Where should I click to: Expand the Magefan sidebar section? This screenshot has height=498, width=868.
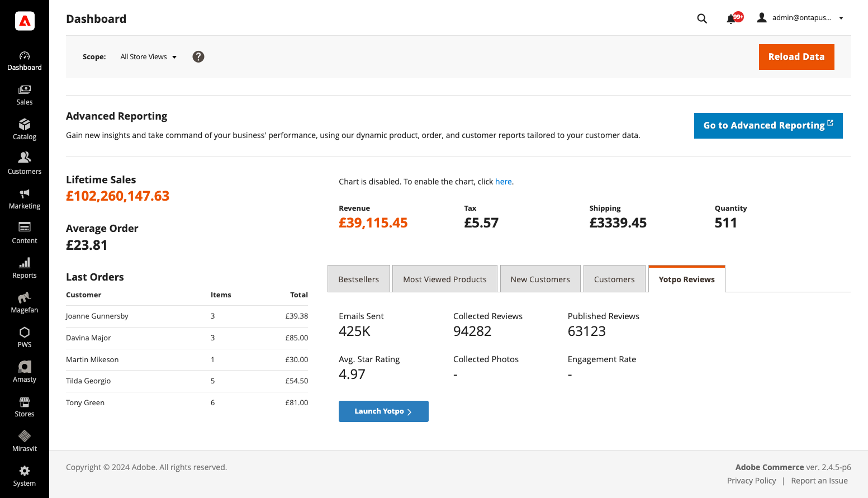(x=24, y=302)
